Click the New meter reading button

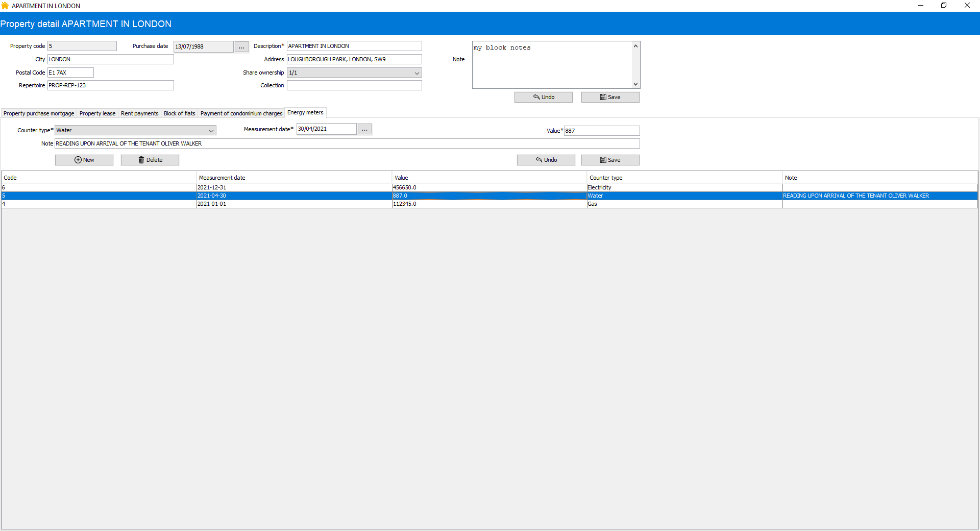(84, 160)
